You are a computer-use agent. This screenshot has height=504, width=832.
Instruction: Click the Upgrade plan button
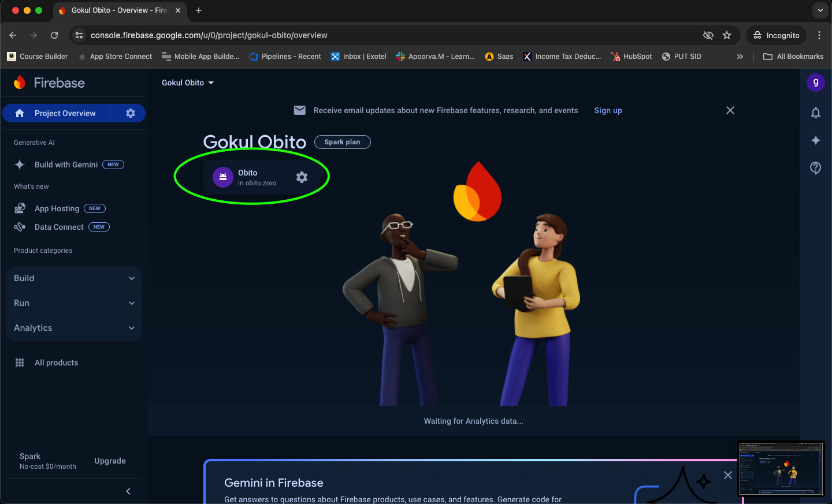(110, 461)
